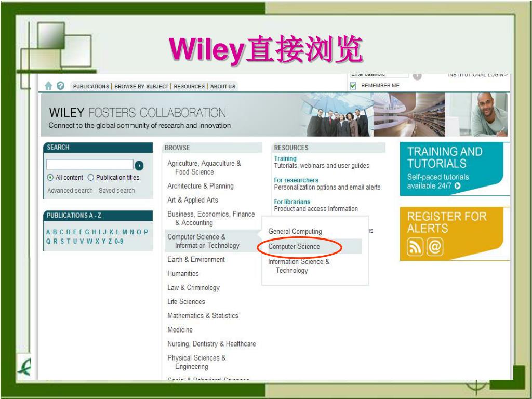Expand Art & Applied Arts subject
The height and width of the screenshot is (399, 532).
[x=193, y=200]
